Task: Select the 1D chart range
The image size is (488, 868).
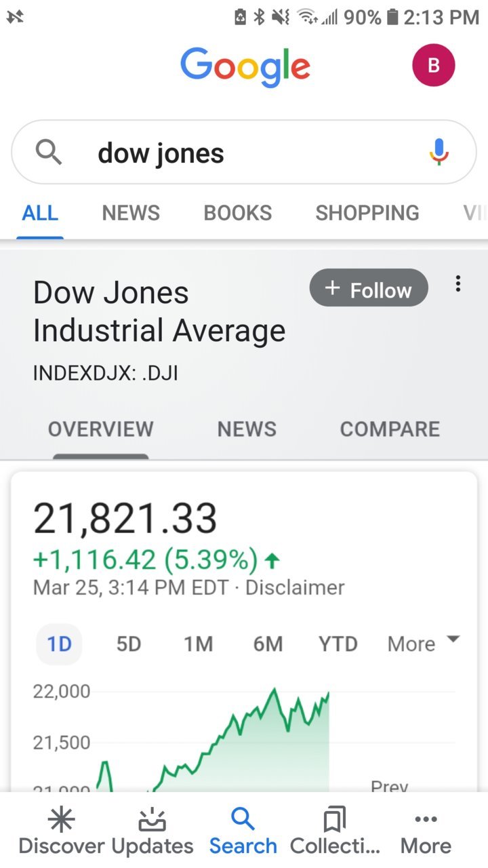Action: point(59,644)
